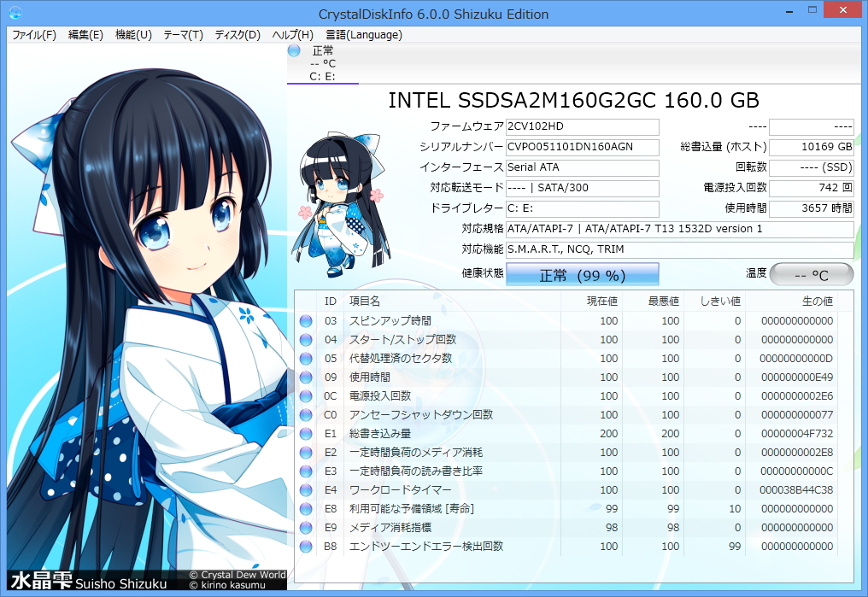
Task: Click the シリアルナンバー value field
Action: pyautogui.click(x=583, y=147)
